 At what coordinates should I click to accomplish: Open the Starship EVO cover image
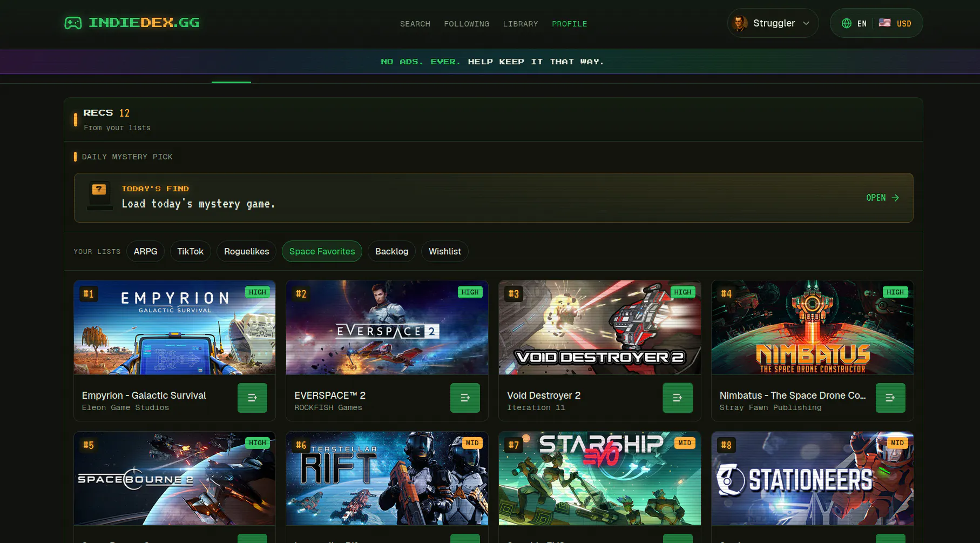[x=600, y=478]
